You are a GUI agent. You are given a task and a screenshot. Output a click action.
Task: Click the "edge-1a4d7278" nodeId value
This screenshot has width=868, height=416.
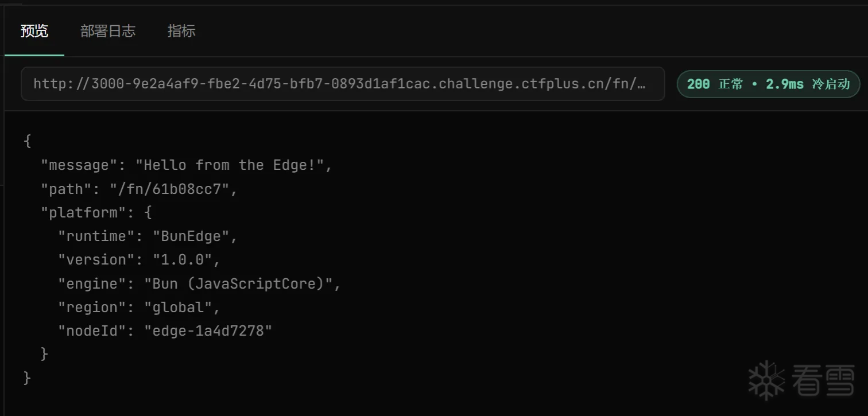point(208,331)
